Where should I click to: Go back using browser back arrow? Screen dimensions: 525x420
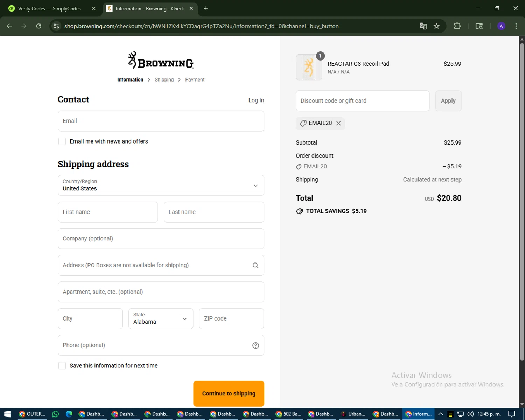[x=9, y=26]
